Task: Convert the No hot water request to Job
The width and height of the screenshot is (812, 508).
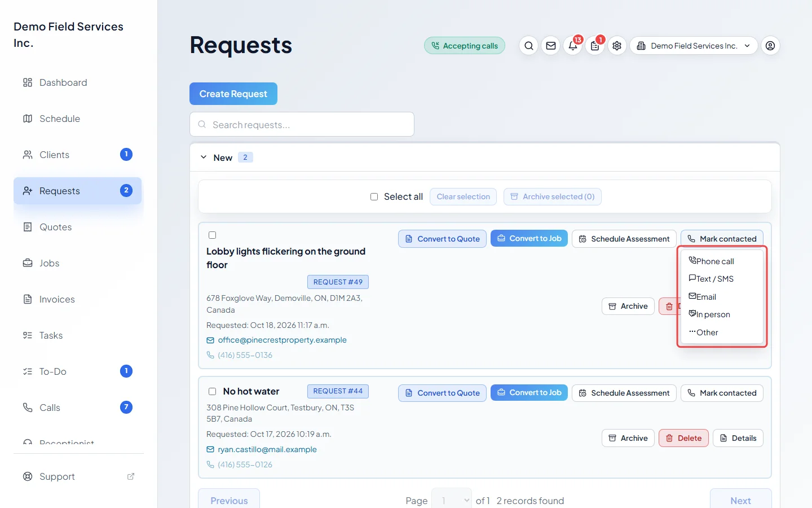Action: pos(529,393)
